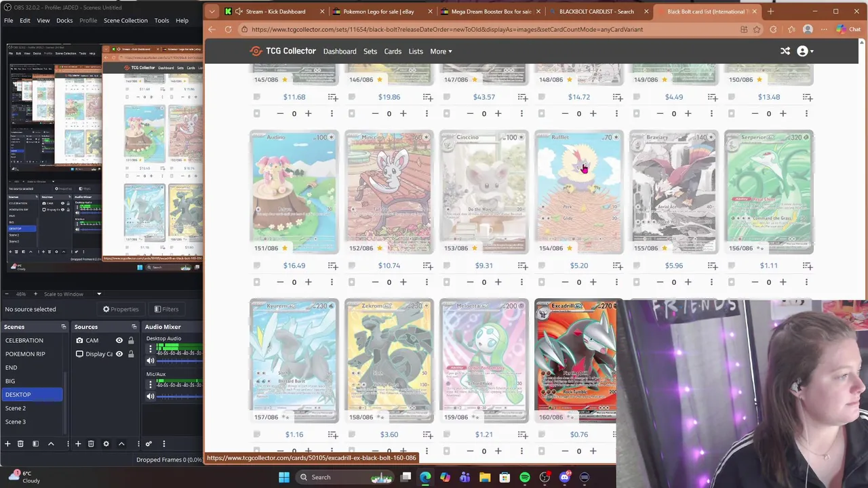Open Spotify from the taskbar
This screenshot has height=488, width=868.
(x=525, y=477)
